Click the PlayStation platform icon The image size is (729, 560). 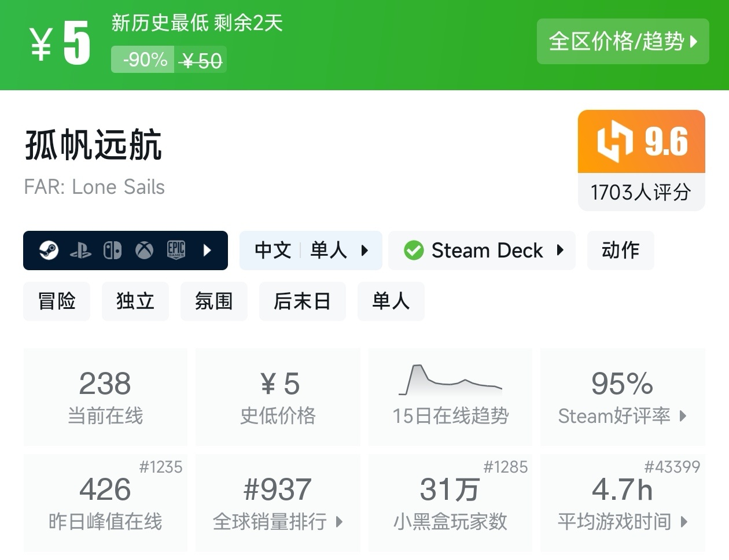tap(80, 250)
